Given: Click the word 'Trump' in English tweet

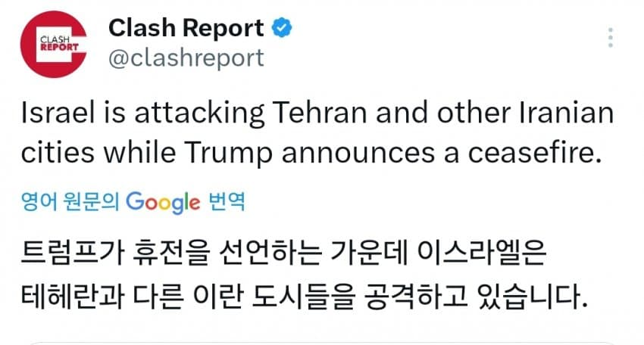Looking at the screenshot, I should coord(228,154).
